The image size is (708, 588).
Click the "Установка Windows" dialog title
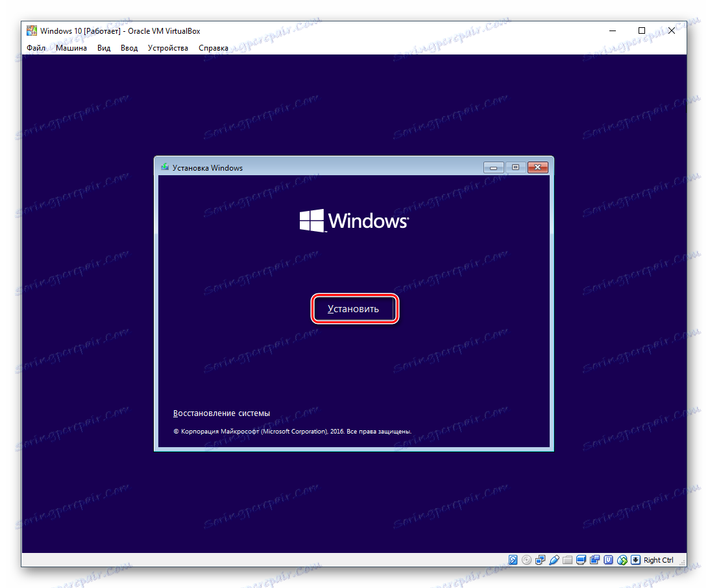tap(208, 168)
